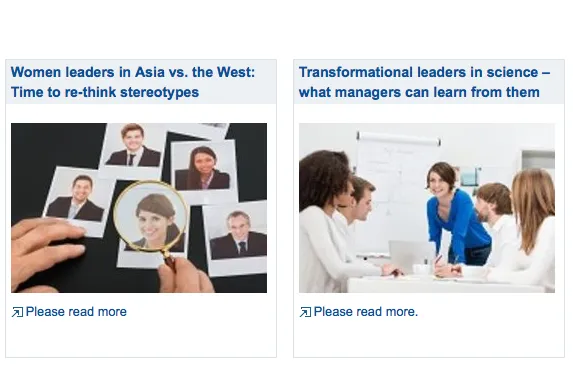Follow 'Please read more' under the polaroid image
The width and height of the screenshot is (573, 370).
pos(76,312)
